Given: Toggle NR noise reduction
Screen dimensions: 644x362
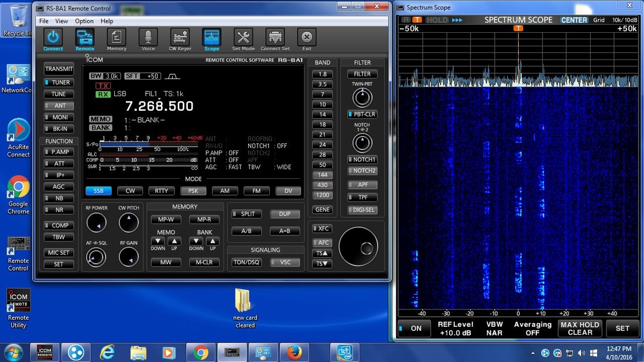Looking at the screenshot, I should click(x=59, y=210).
